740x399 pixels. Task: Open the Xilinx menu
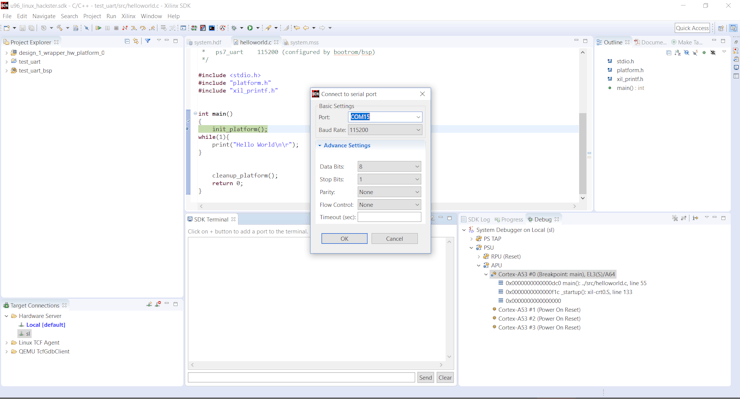coord(128,16)
